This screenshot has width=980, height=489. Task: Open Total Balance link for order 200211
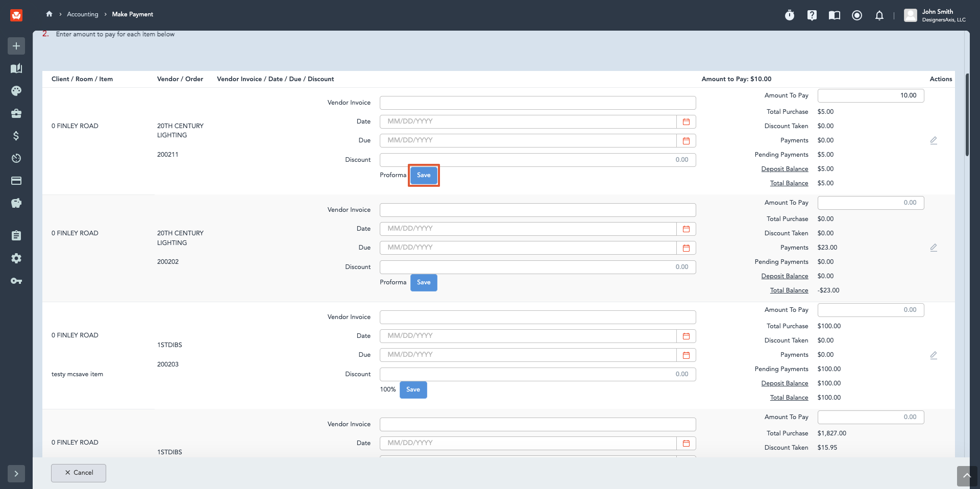[x=789, y=183]
